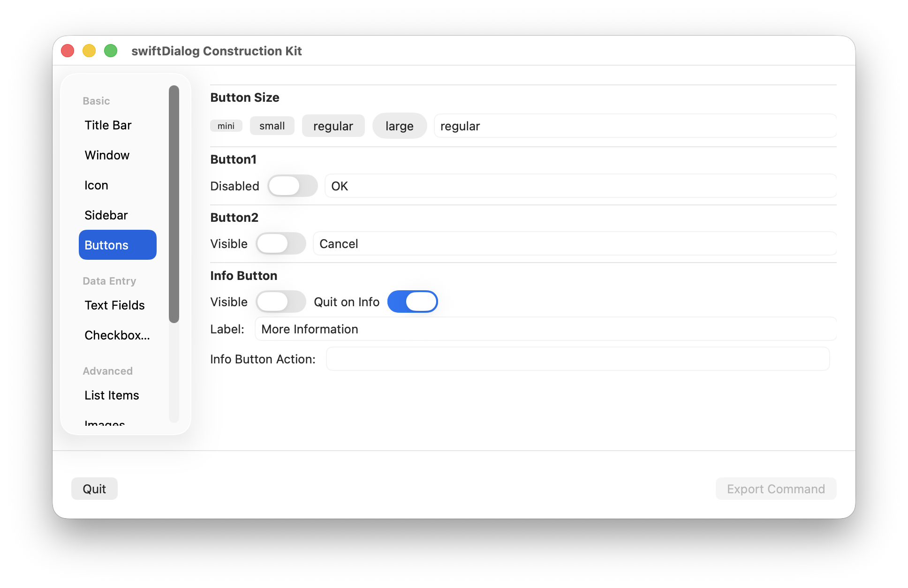
Task: Choose the small button size
Action: pos(272,126)
